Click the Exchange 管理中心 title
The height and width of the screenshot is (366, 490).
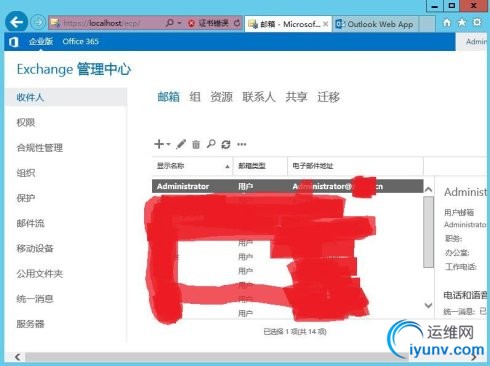74,69
